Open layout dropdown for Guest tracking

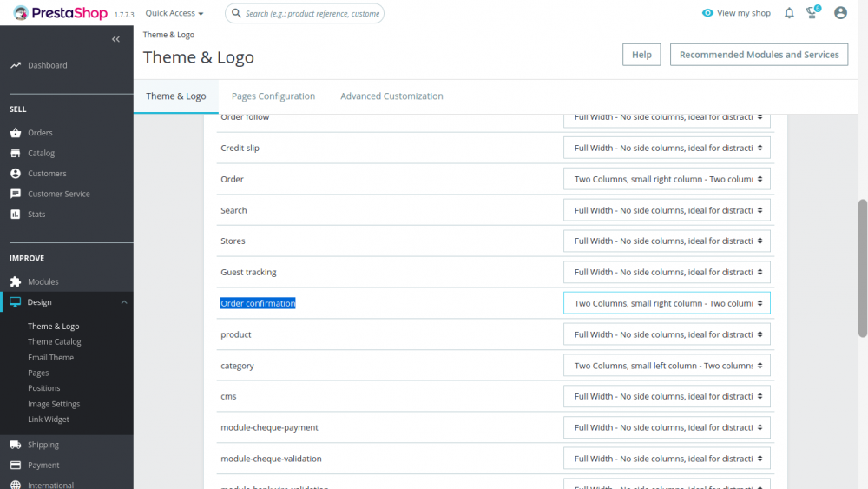click(x=667, y=272)
